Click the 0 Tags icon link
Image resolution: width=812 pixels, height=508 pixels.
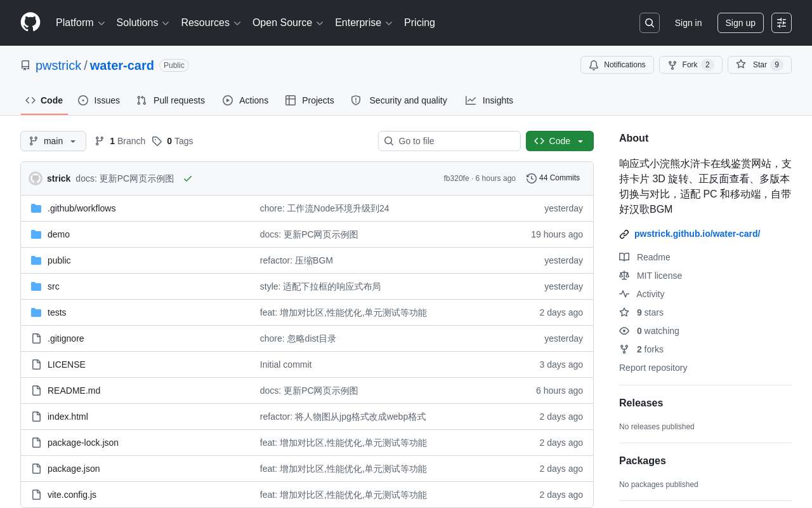173,141
